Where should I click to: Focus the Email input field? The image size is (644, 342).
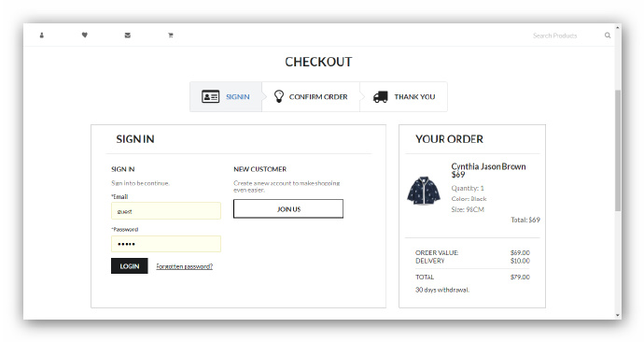click(x=166, y=211)
